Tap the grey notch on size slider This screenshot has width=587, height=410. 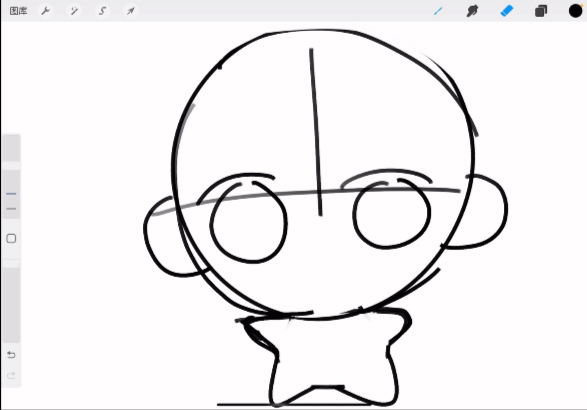tap(11, 209)
